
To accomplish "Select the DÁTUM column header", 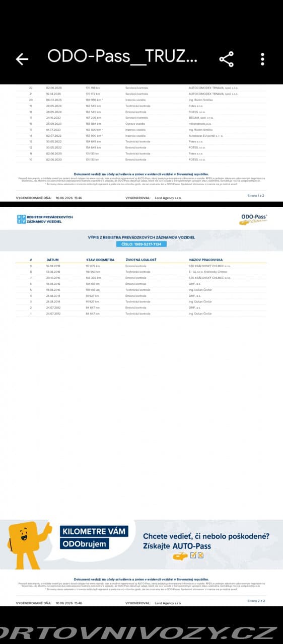I will [52, 260].
